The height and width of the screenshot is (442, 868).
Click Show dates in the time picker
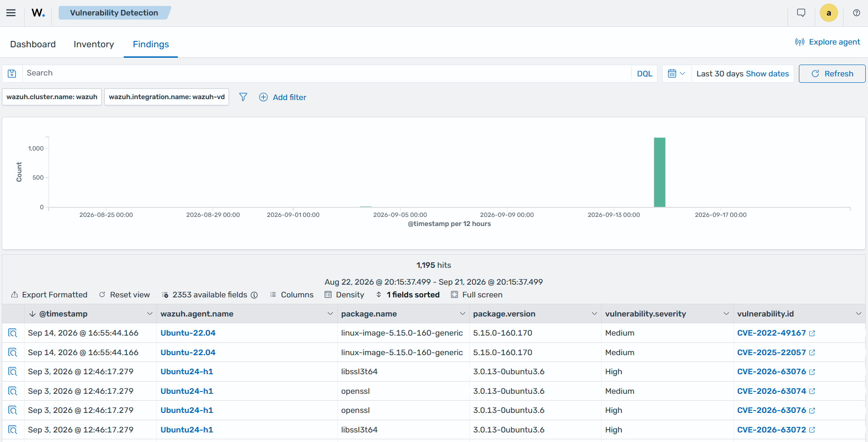point(768,74)
